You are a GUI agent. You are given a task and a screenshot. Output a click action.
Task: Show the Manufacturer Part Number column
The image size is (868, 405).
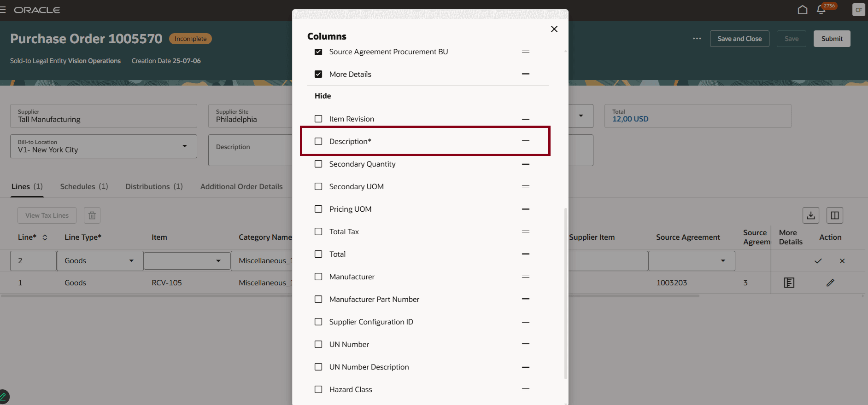[318, 299]
